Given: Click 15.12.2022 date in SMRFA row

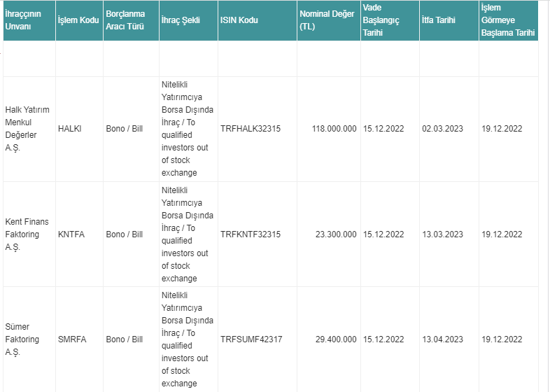Looking at the screenshot, I should click(x=383, y=339).
